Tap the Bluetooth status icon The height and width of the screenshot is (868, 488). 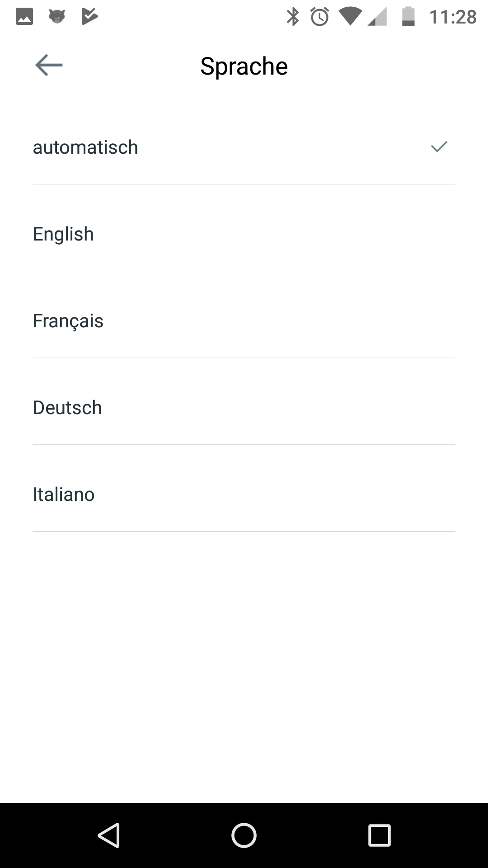tap(293, 17)
